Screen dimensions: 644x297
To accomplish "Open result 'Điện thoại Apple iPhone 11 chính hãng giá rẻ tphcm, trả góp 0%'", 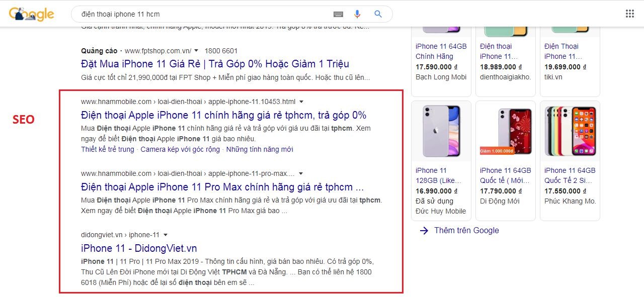I will [224, 115].
